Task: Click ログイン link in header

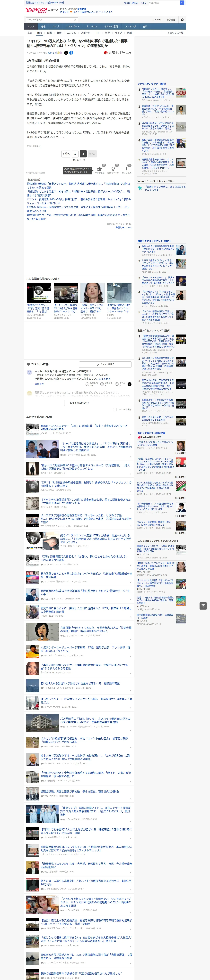Action: pos(64,12)
